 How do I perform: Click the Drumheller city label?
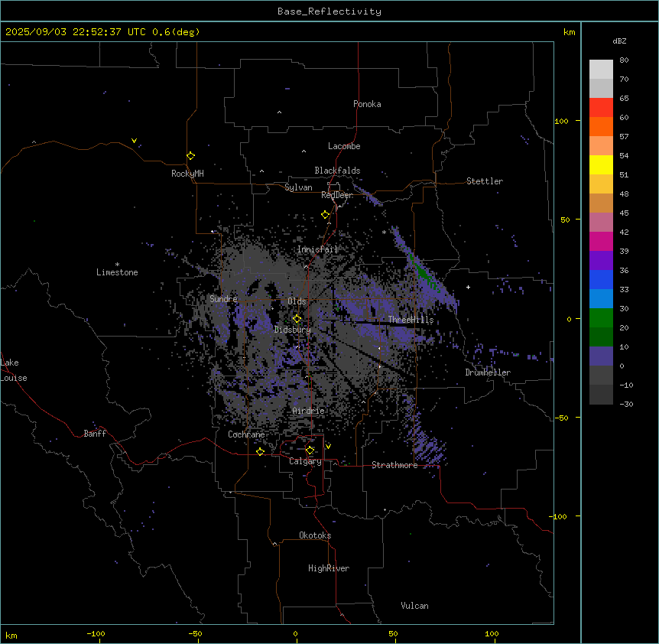[x=488, y=372]
